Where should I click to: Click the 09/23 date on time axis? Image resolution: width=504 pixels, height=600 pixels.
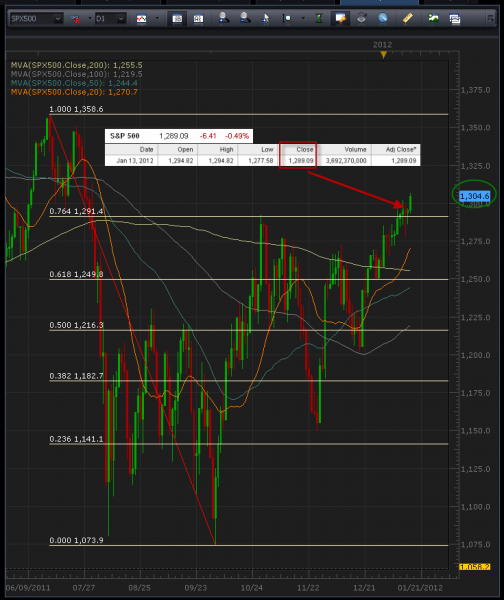click(x=196, y=588)
